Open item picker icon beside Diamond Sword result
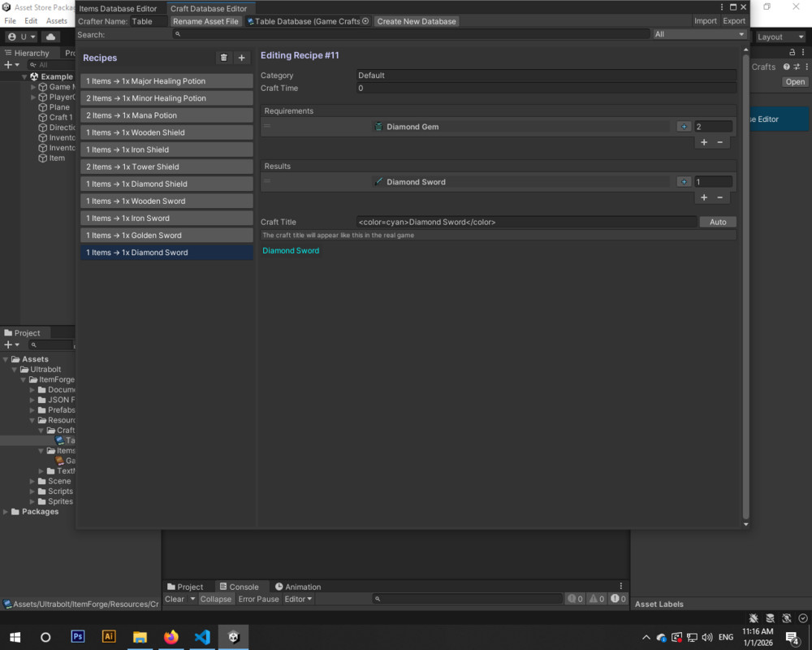Screen dimensions: 812x650 [683, 181]
